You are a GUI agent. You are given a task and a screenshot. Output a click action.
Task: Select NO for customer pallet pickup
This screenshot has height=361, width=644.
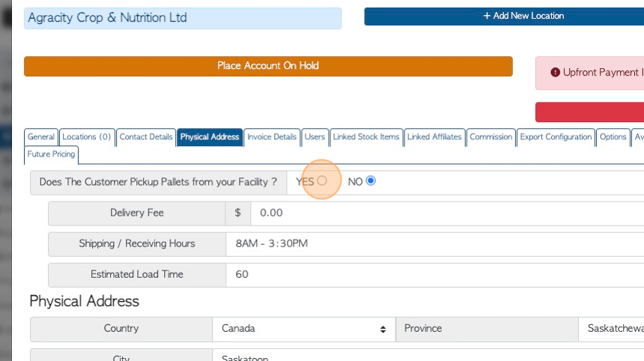[x=371, y=180]
